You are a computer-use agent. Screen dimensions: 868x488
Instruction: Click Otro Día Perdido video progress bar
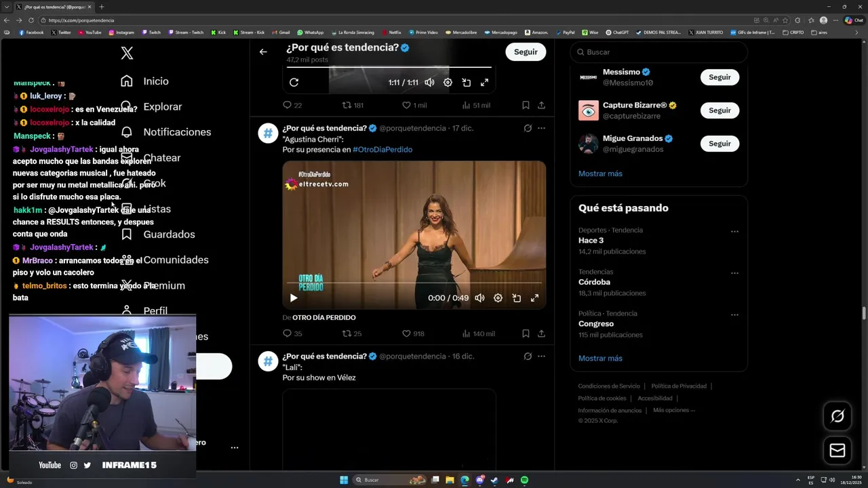(x=414, y=283)
